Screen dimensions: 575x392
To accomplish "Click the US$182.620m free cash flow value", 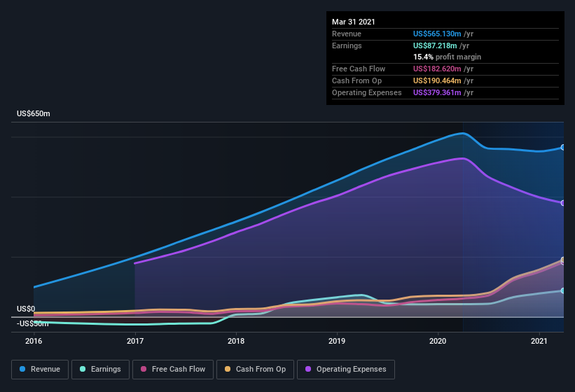I will click(437, 69).
